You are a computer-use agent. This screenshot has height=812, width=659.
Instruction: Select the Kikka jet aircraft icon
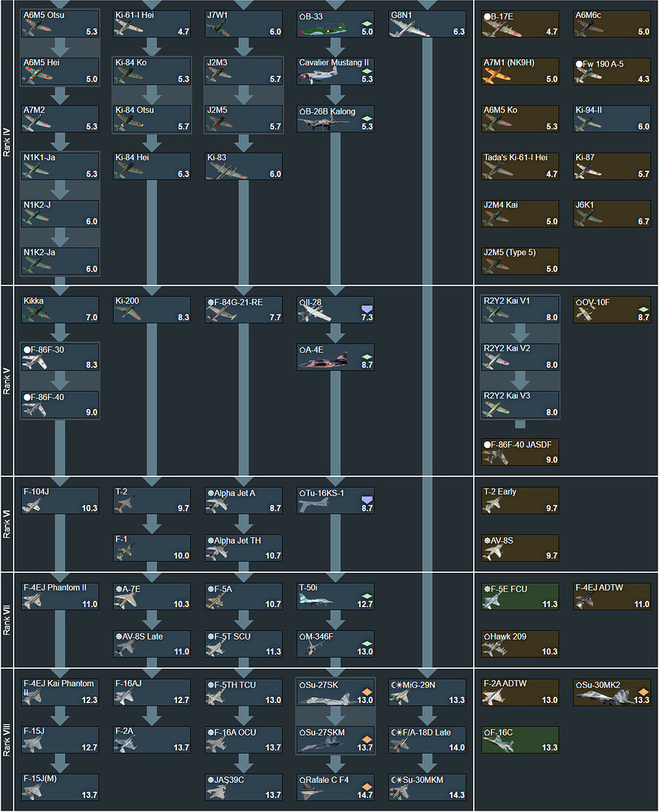click(x=37, y=315)
